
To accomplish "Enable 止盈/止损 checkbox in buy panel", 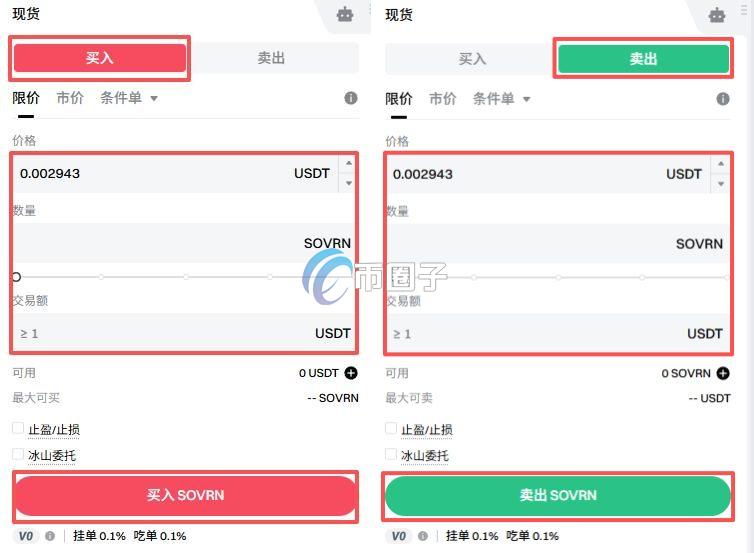I will (x=18, y=428).
